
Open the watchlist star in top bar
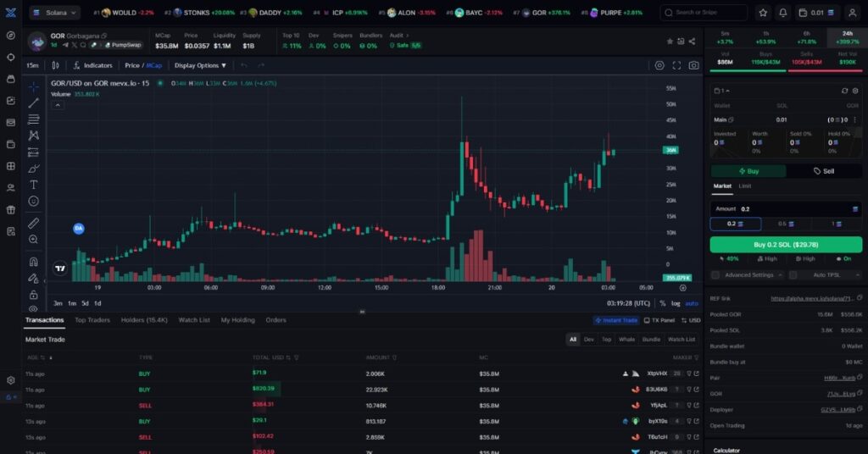(763, 13)
